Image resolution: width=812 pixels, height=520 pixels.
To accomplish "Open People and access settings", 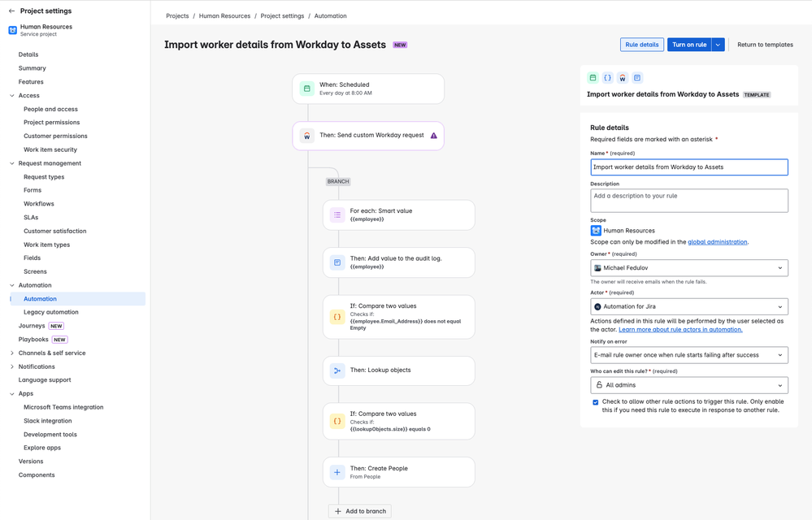I will coord(50,109).
